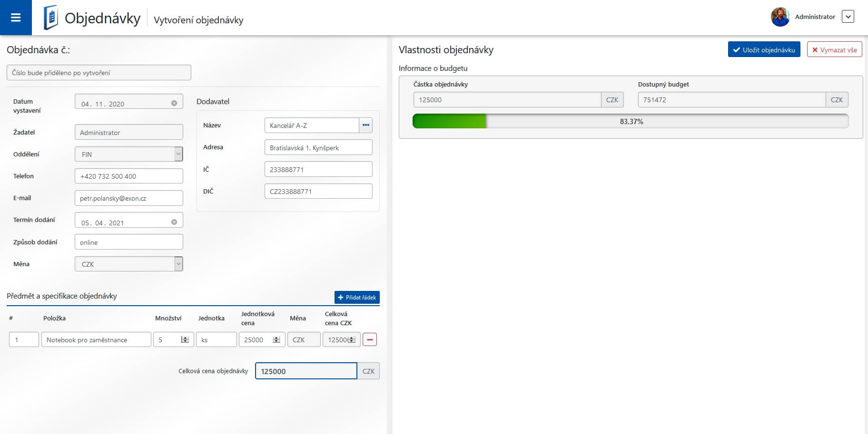This screenshot has height=434, width=868.
Task: Clear the Datum vystavení date field
Action: pyautogui.click(x=174, y=103)
